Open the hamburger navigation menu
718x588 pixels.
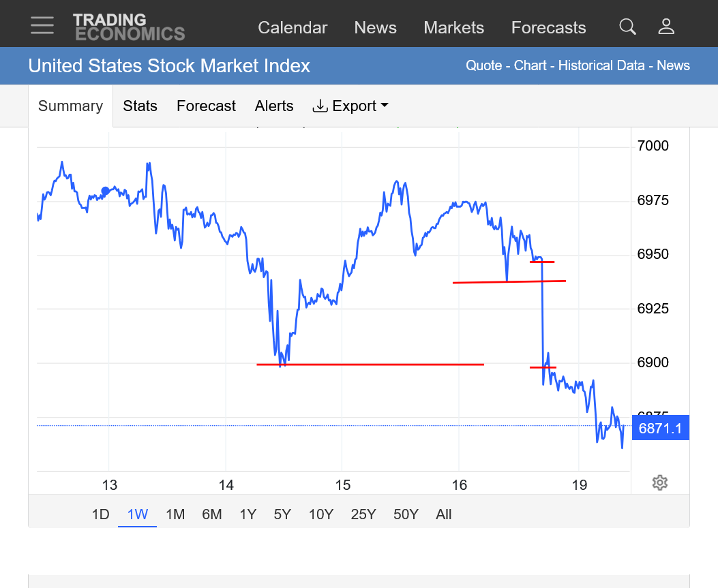[42, 27]
